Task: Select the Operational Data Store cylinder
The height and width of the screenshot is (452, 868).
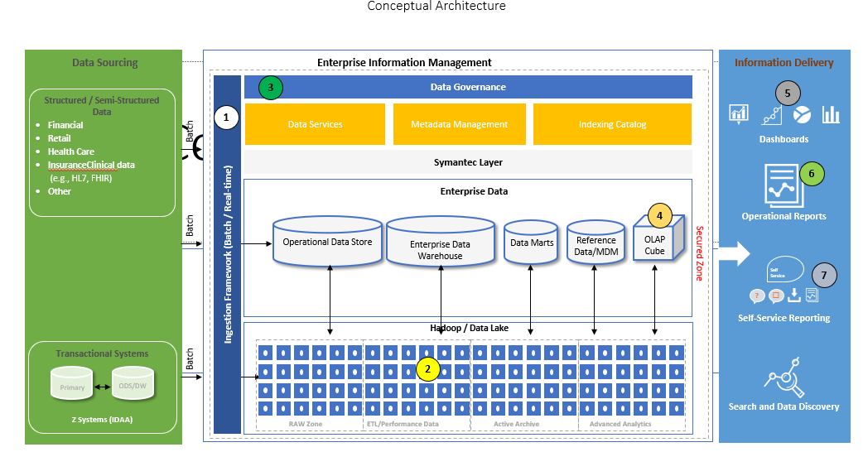Action: click(327, 242)
